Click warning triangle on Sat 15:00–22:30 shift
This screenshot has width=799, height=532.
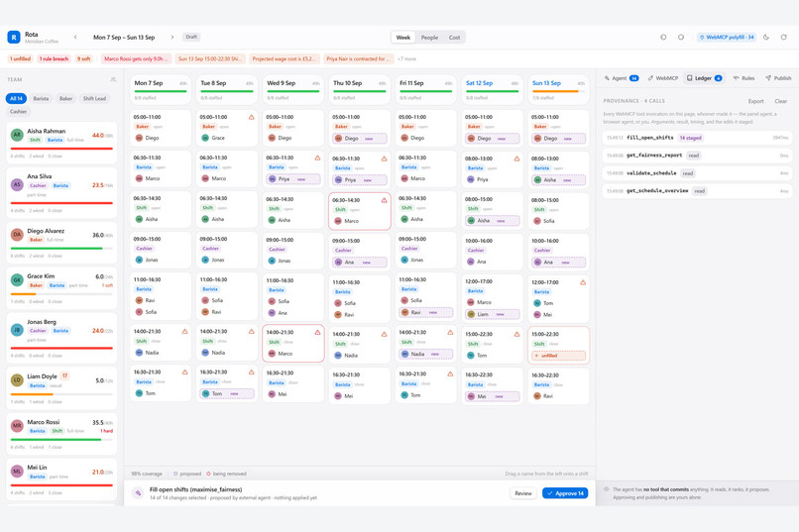(x=516, y=334)
